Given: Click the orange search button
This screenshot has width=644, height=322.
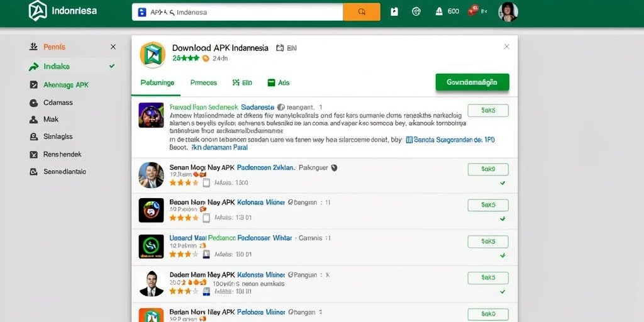Looking at the screenshot, I should (x=362, y=12).
